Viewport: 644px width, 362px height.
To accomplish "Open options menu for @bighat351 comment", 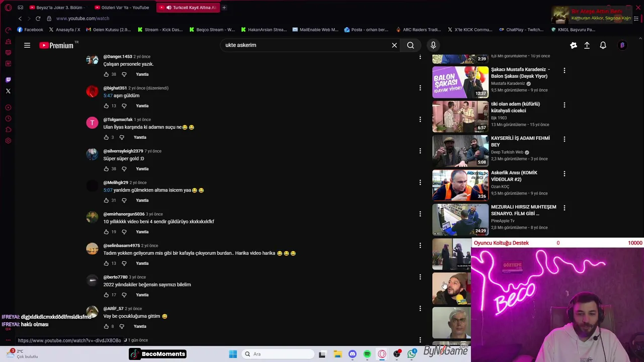I will (x=420, y=88).
